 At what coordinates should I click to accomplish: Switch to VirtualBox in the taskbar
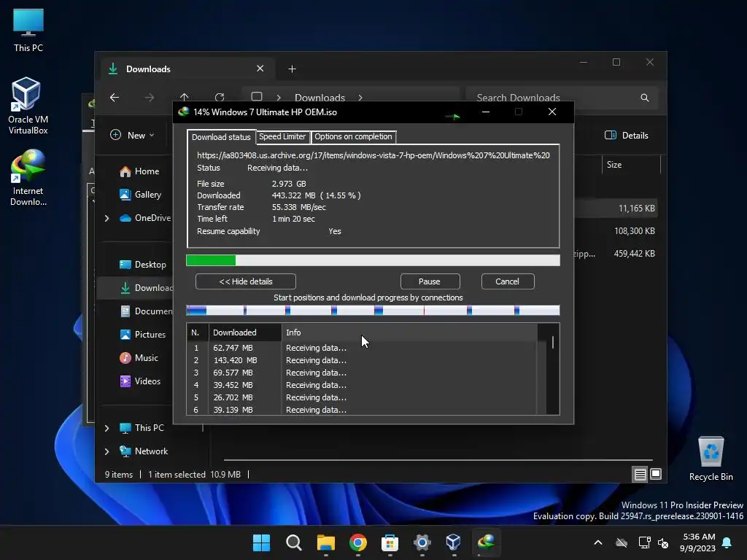coord(454,542)
